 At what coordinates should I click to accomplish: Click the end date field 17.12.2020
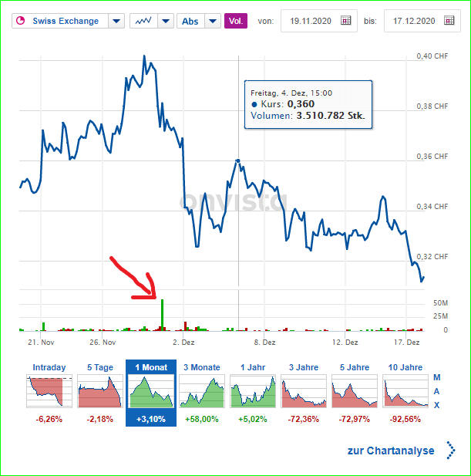point(414,21)
